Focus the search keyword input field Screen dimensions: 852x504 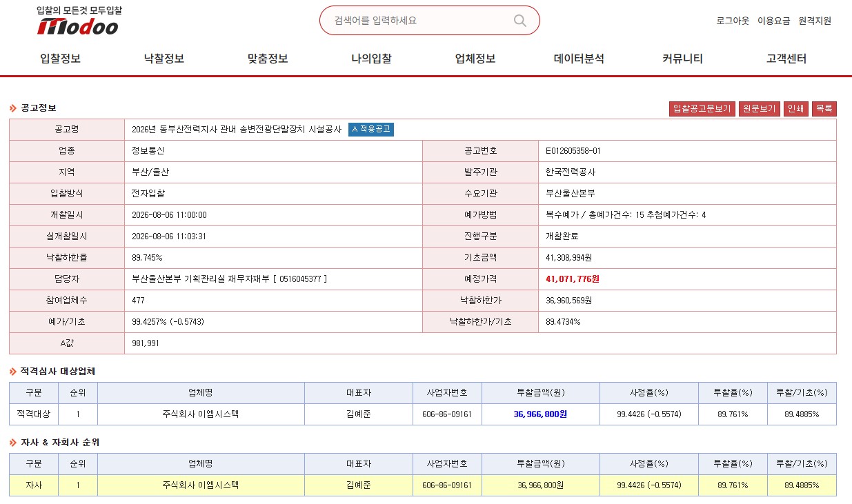click(419, 21)
